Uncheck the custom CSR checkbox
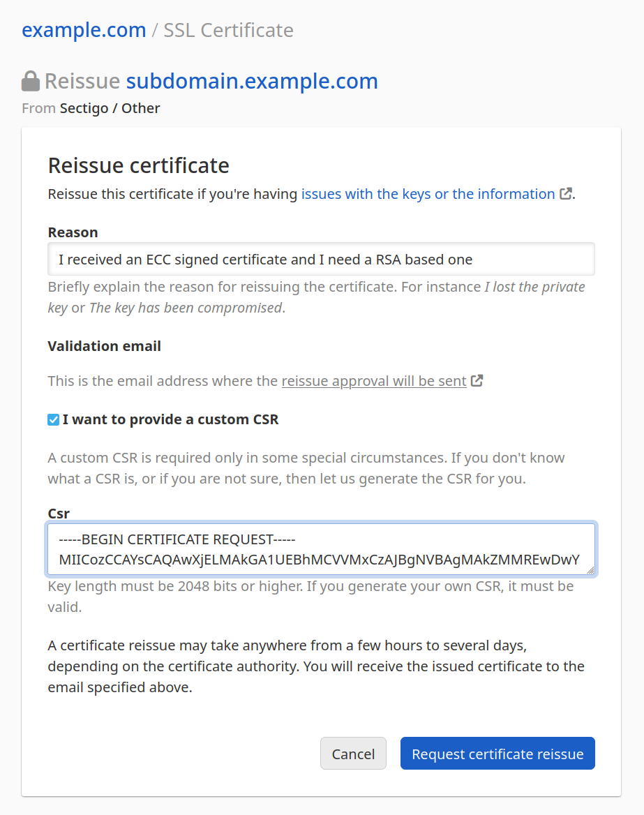Screen dimensions: 644x815 coord(54,420)
